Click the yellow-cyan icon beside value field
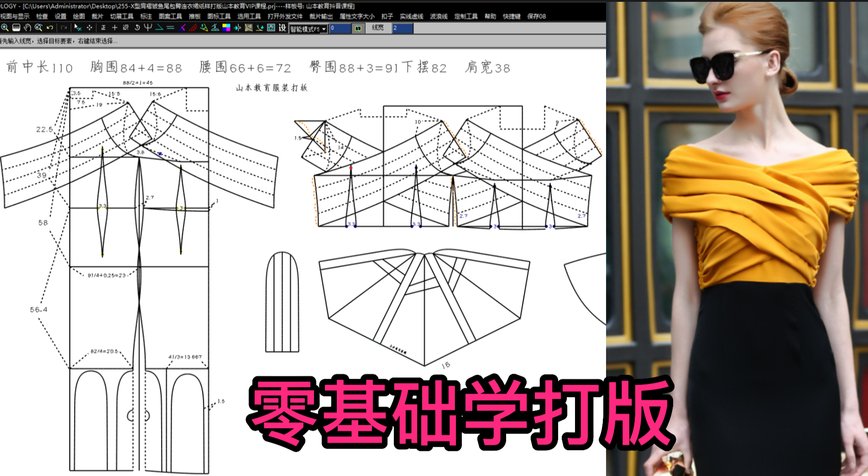 (358, 28)
